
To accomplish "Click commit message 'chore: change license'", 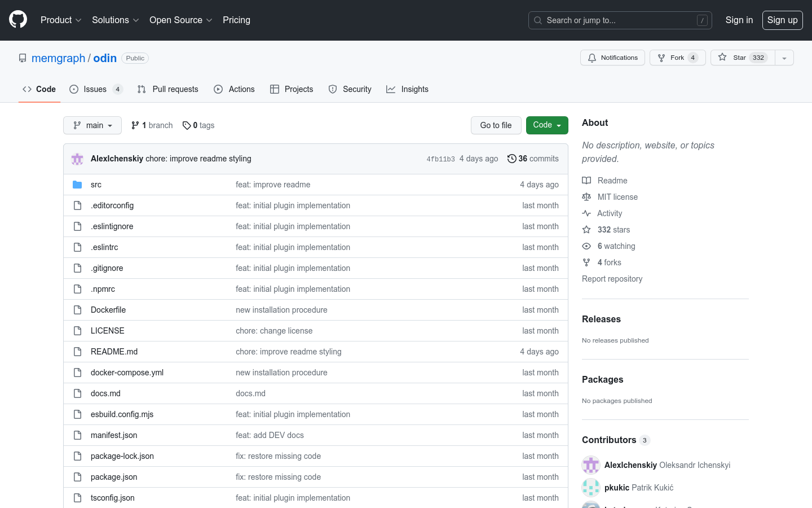I will click(x=274, y=331).
